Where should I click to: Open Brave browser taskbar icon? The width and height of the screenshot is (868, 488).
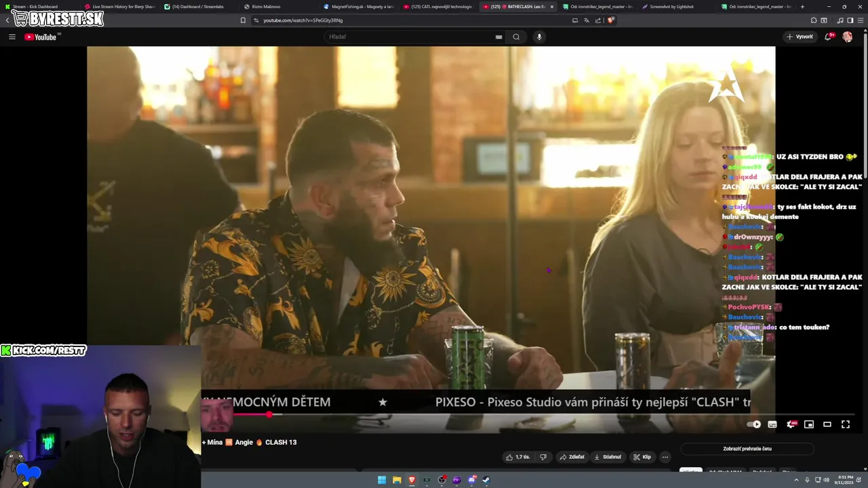pyautogui.click(x=412, y=480)
